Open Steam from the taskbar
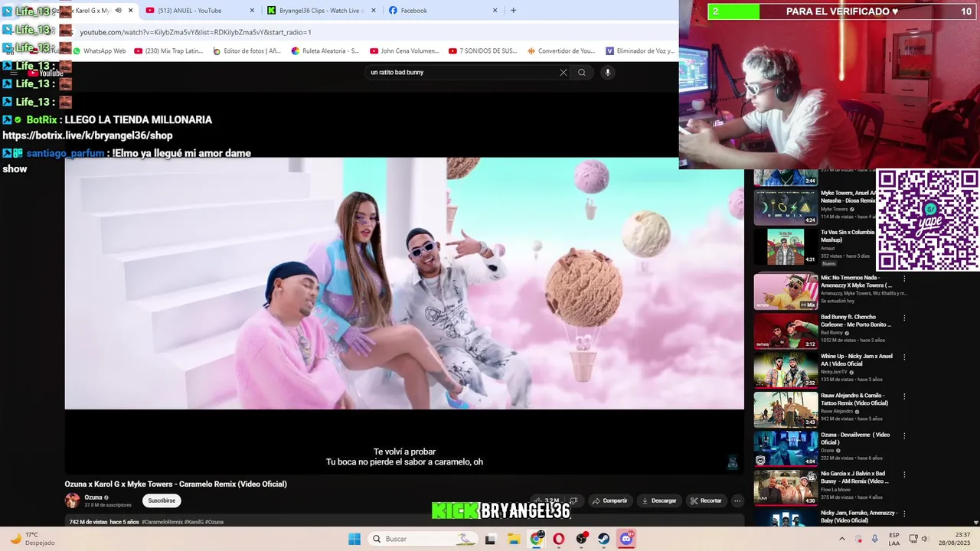This screenshot has width=980, height=551. (x=604, y=539)
